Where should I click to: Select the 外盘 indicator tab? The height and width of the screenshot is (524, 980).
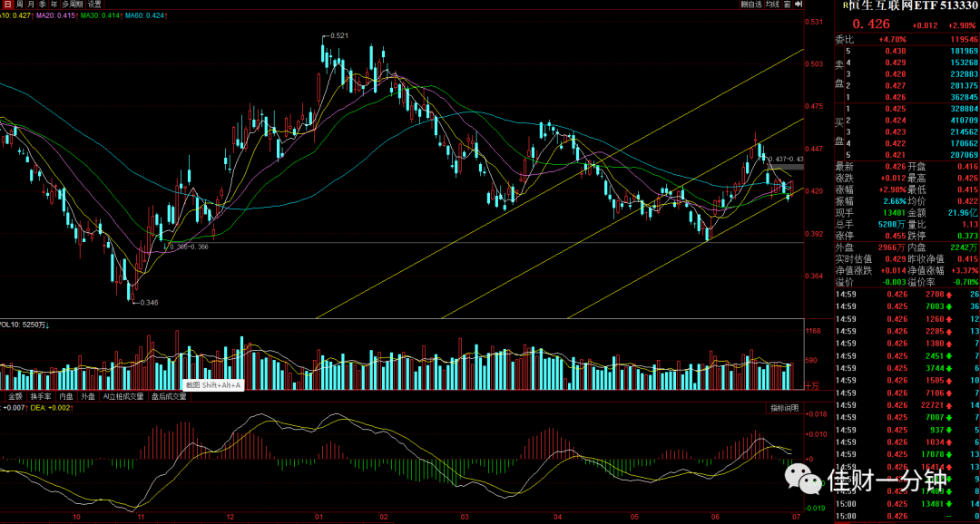tap(88, 396)
